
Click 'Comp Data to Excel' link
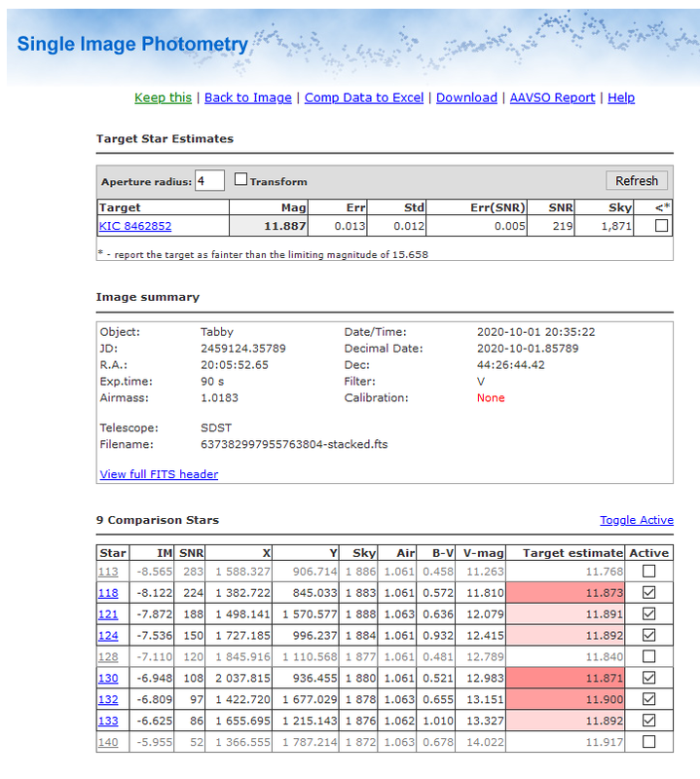pyautogui.click(x=364, y=98)
